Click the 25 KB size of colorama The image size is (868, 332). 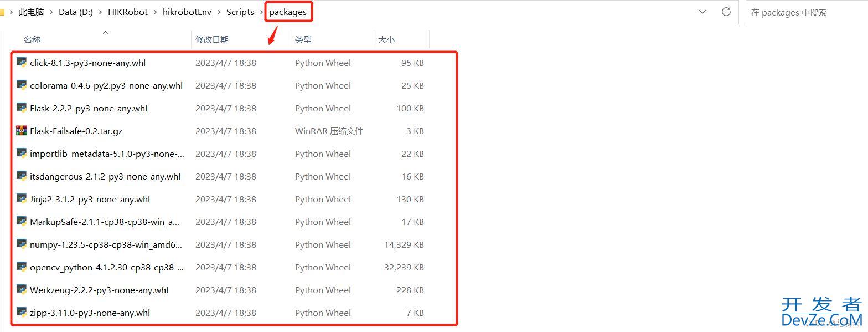412,85
